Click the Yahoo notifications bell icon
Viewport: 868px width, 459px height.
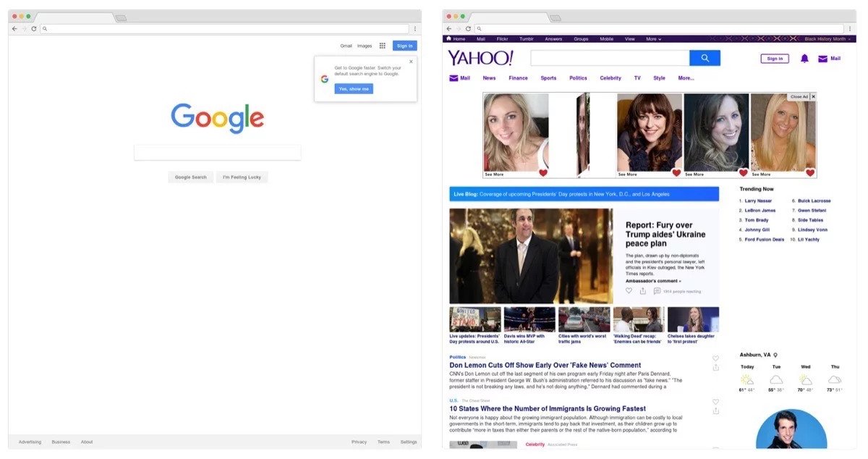(804, 59)
